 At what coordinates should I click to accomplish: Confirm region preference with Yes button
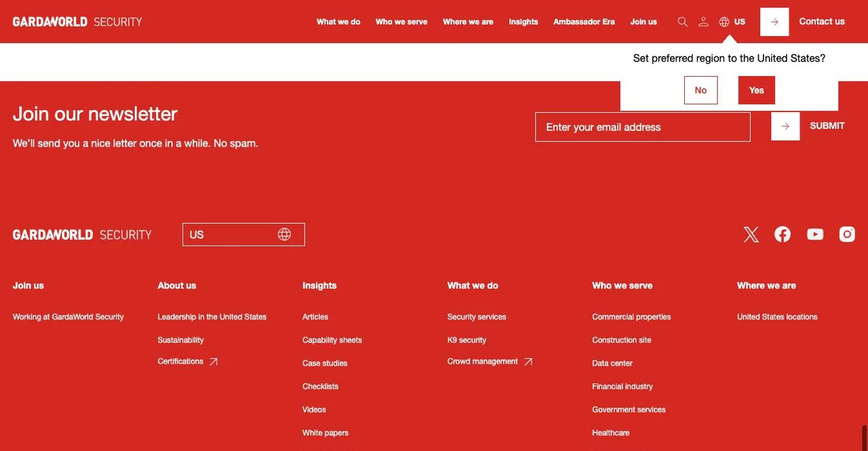pos(757,90)
